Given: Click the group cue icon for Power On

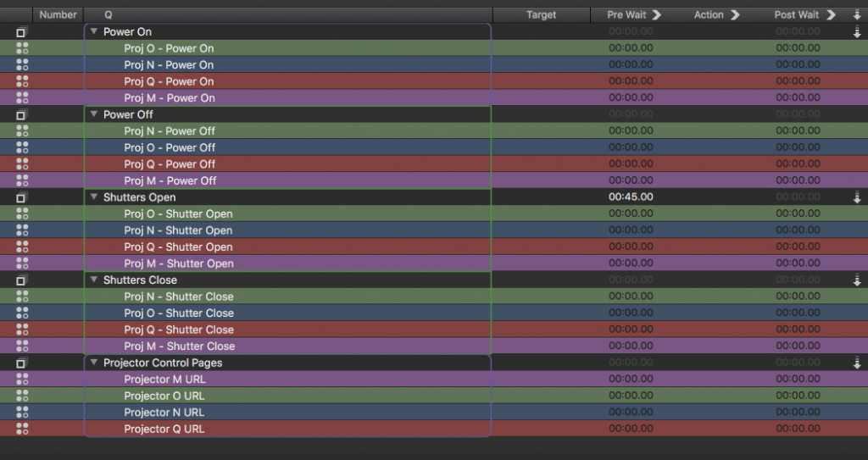Looking at the screenshot, I should tap(21, 32).
